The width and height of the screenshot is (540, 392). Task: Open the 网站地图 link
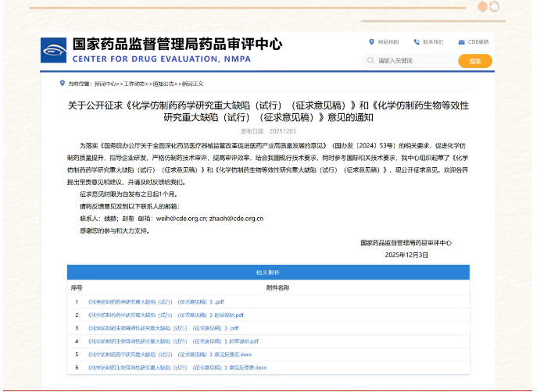(388, 41)
